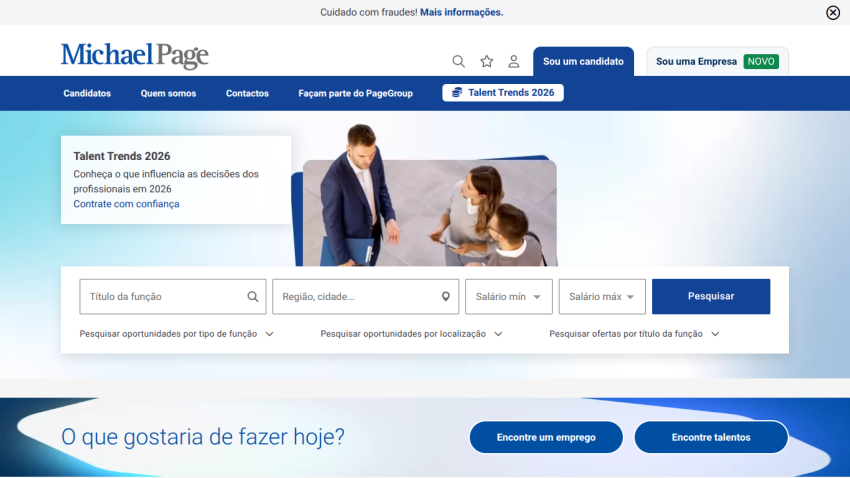
Task: Close the fraud warning banner
Action: [x=833, y=12]
